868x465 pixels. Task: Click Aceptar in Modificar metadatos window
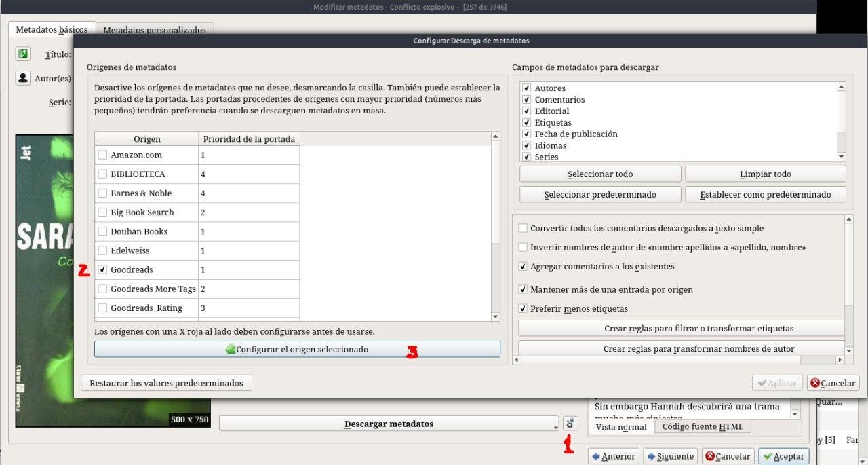pyautogui.click(x=784, y=456)
